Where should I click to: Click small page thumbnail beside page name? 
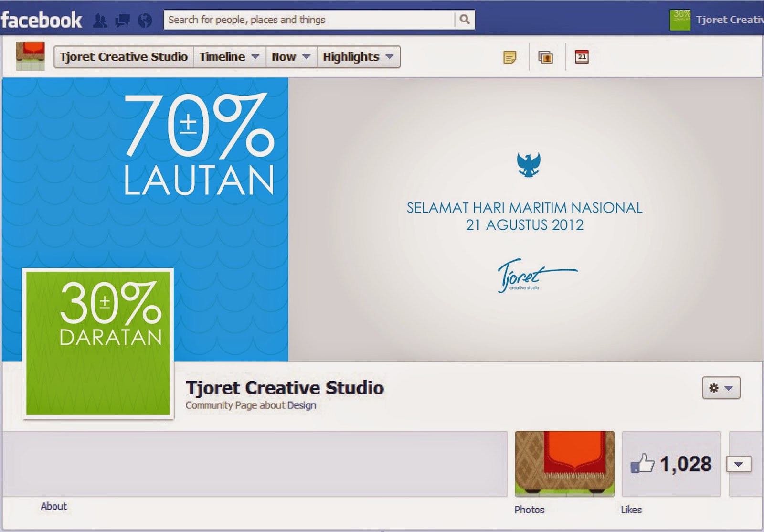(x=30, y=56)
